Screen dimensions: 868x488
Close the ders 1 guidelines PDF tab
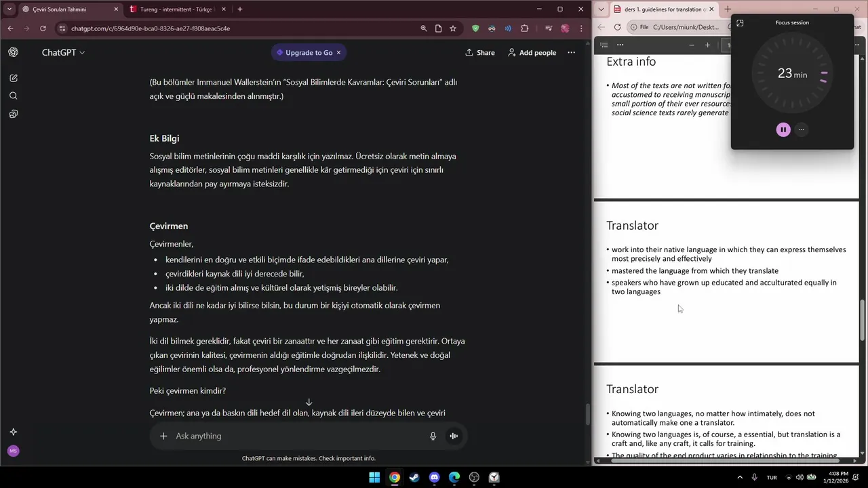tap(711, 9)
